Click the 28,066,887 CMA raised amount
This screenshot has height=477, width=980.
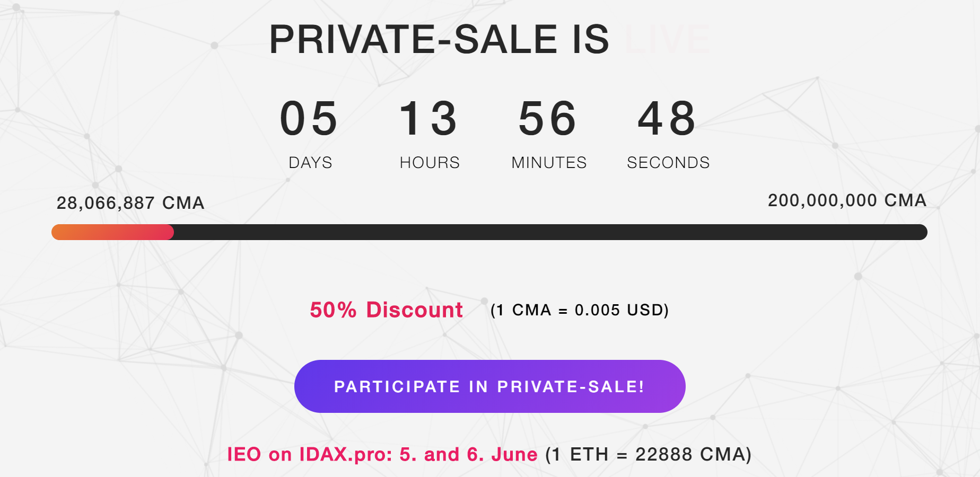click(130, 203)
